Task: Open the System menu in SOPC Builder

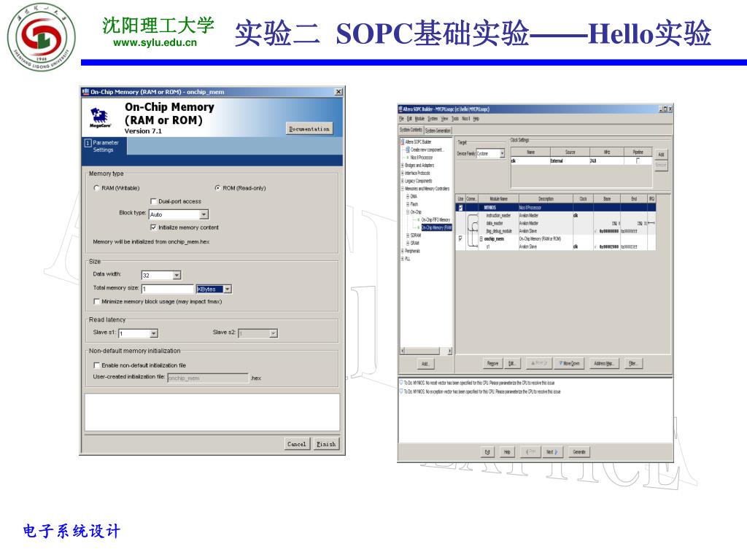Action: (x=433, y=119)
